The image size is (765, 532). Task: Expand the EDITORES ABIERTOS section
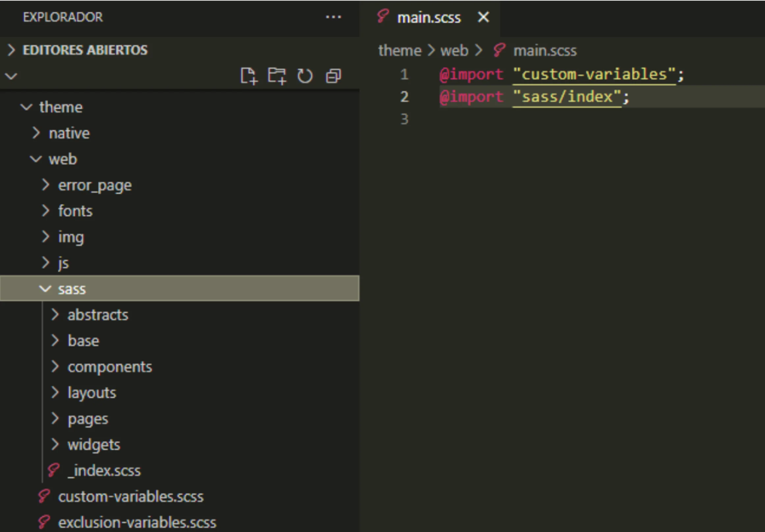click(85, 50)
